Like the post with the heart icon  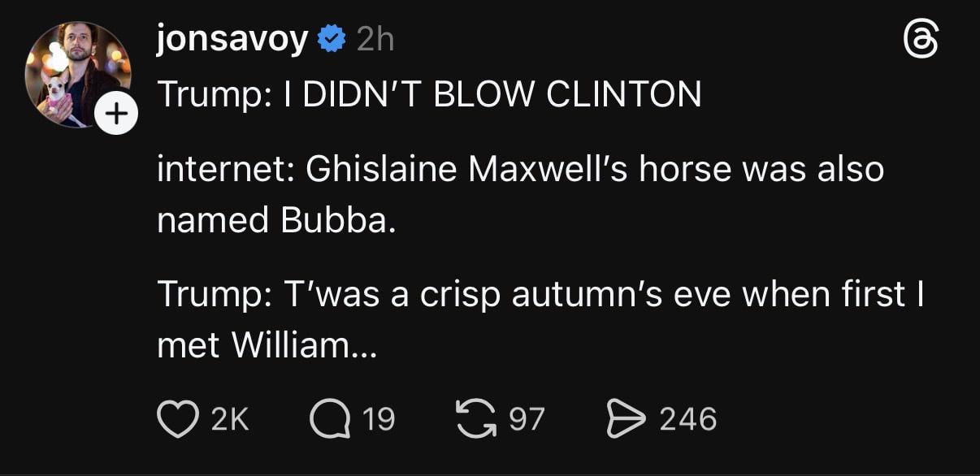[178, 419]
